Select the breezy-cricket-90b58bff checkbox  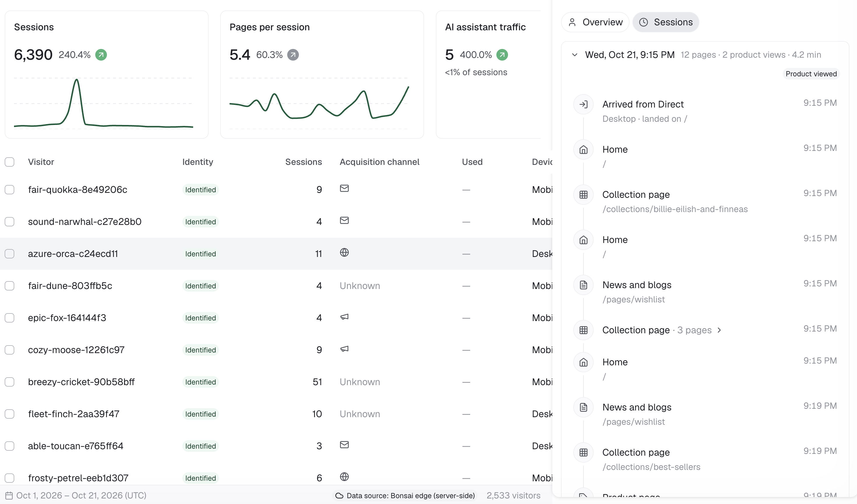pos(10,382)
